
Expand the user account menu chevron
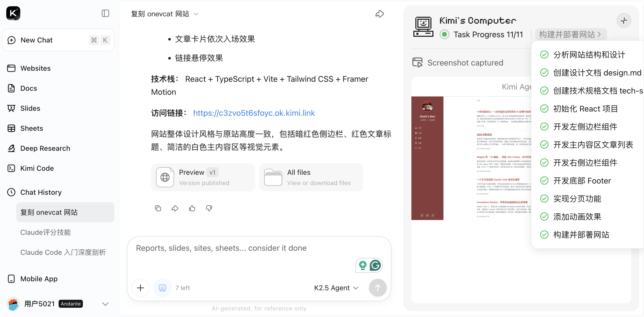click(105, 304)
